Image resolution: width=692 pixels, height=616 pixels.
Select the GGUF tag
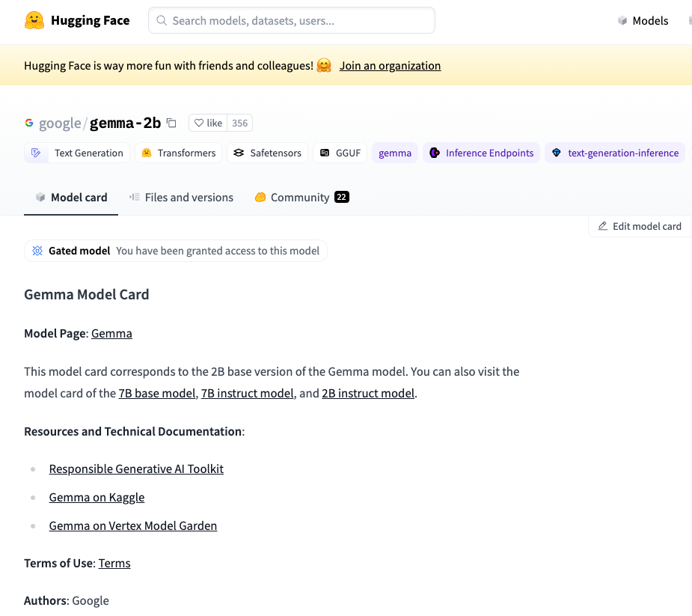pyautogui.click(x=340, y=153)
